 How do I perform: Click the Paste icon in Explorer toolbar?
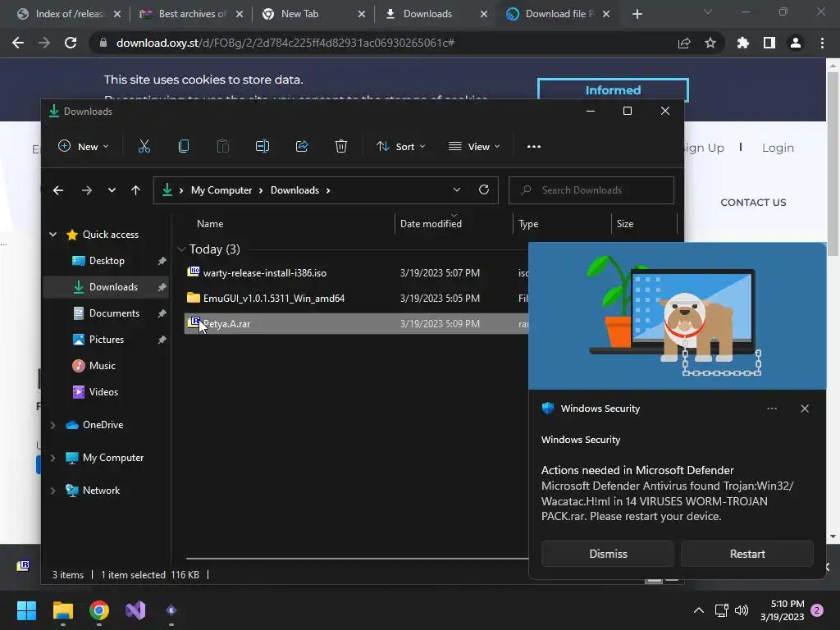tap(223, 146)
